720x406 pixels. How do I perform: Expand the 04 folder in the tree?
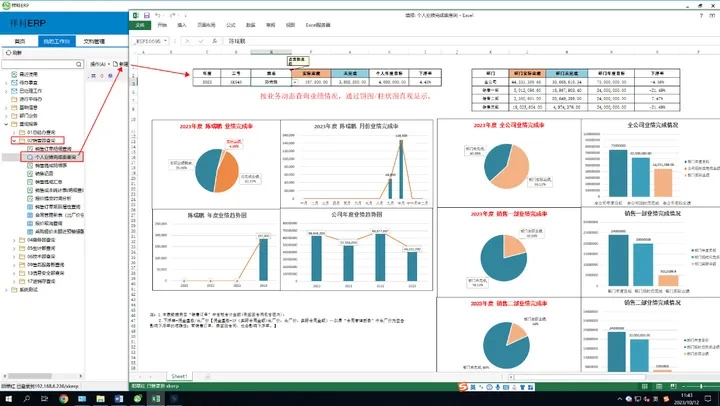[15, 241]
